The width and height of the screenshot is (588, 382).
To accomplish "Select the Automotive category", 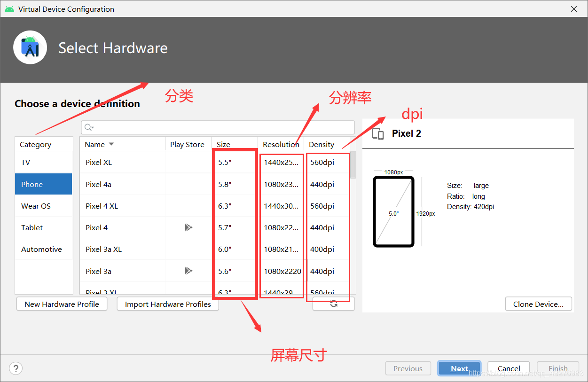I will pos(44,249).
